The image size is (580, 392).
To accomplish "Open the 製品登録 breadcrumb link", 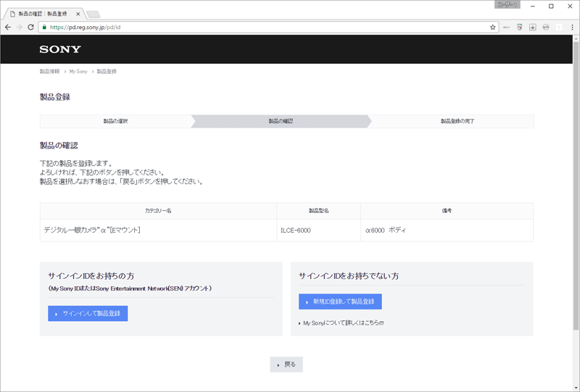I will [x=107, y=72].
